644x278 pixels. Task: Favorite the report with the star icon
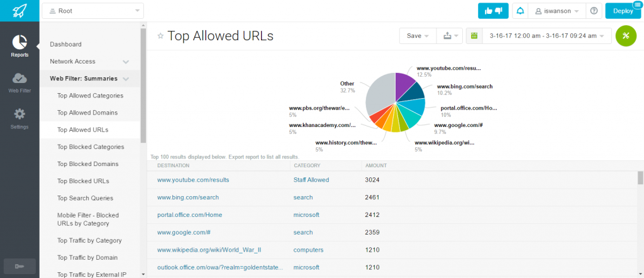pyautogui.click(x=160, y=36)
